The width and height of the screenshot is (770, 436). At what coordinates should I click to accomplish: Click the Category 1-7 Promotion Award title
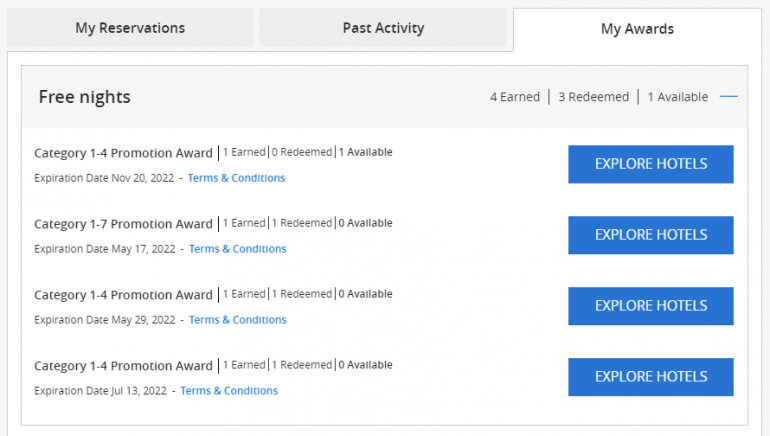(123, 224)
